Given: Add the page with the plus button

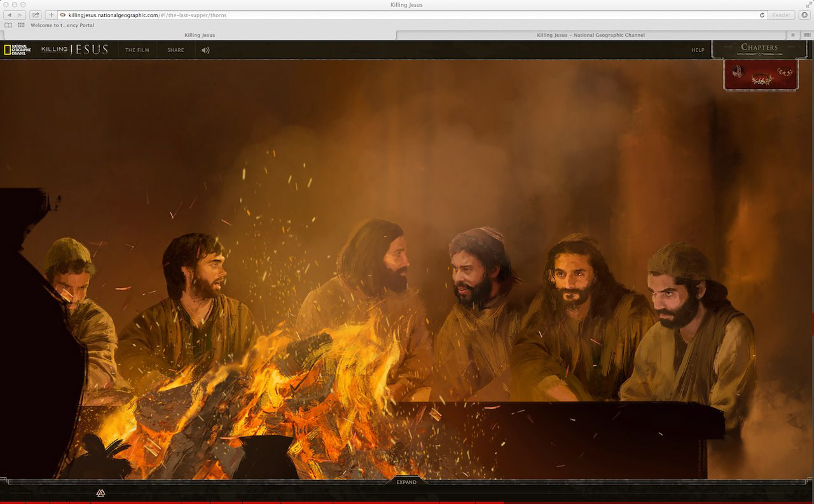Looking at the screenshot, I should pyautogui.click(x=52, y=15).
